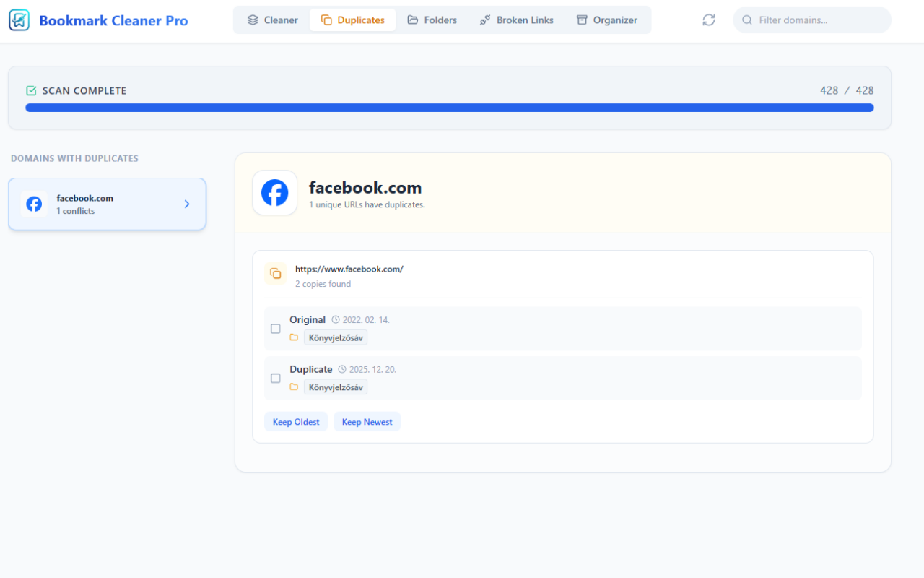
Task: Focus the Filter domains search field
Action: [812, 20]
